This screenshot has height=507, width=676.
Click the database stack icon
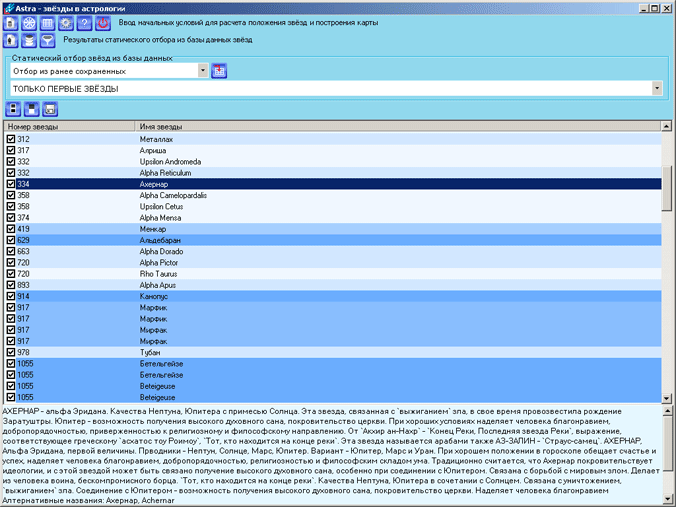28,41
